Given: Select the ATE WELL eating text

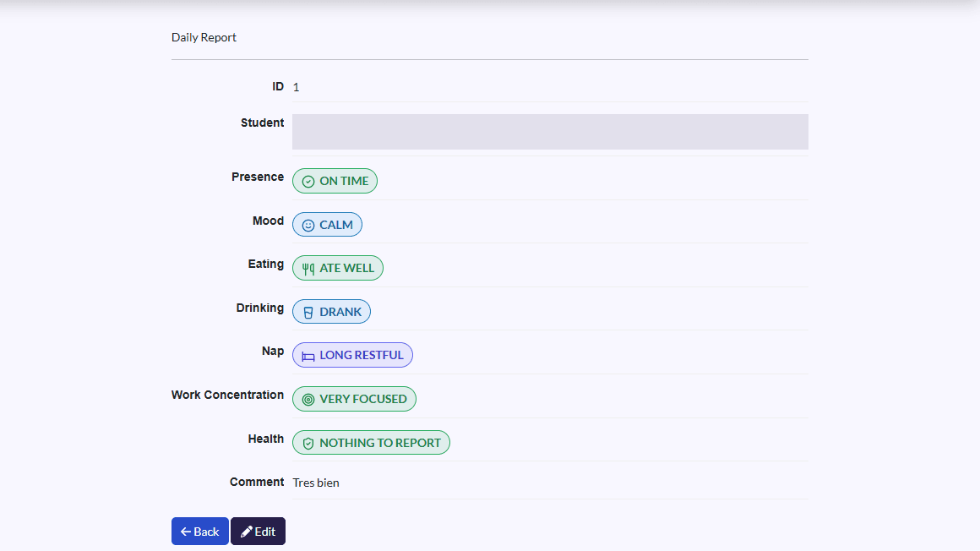Looking at the screenshot, I should click(x=347, y=268).
